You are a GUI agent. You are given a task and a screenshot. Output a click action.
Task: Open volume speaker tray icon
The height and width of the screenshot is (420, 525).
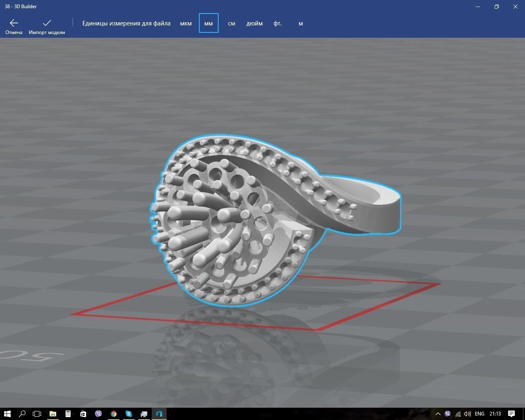point(468,413)
